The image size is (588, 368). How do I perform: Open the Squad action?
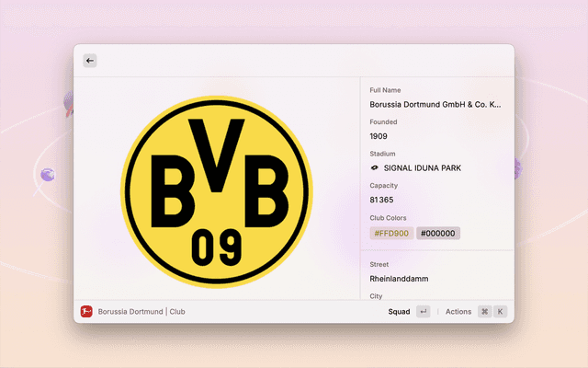pyautogui.click(x=400, y=312)
